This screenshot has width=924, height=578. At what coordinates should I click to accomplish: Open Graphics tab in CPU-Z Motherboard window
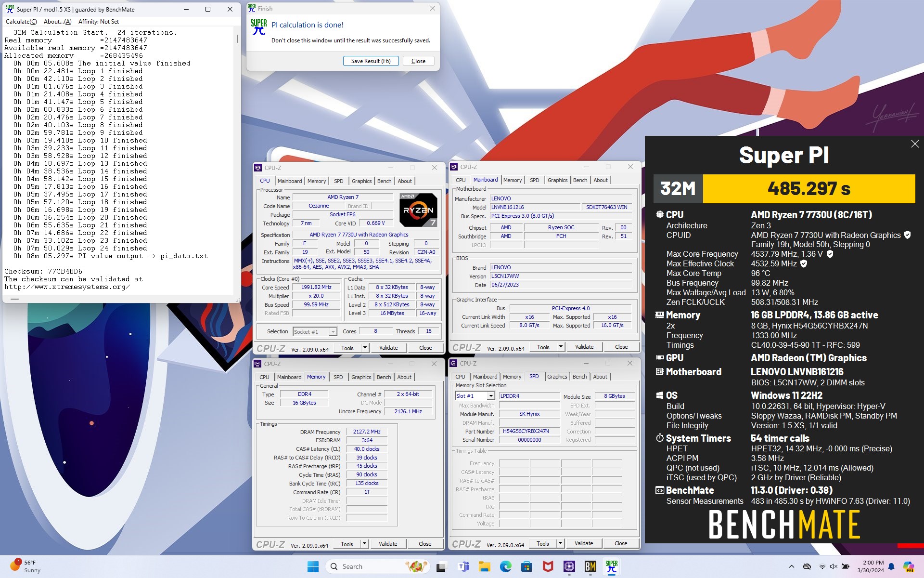(x=557, y=180)
